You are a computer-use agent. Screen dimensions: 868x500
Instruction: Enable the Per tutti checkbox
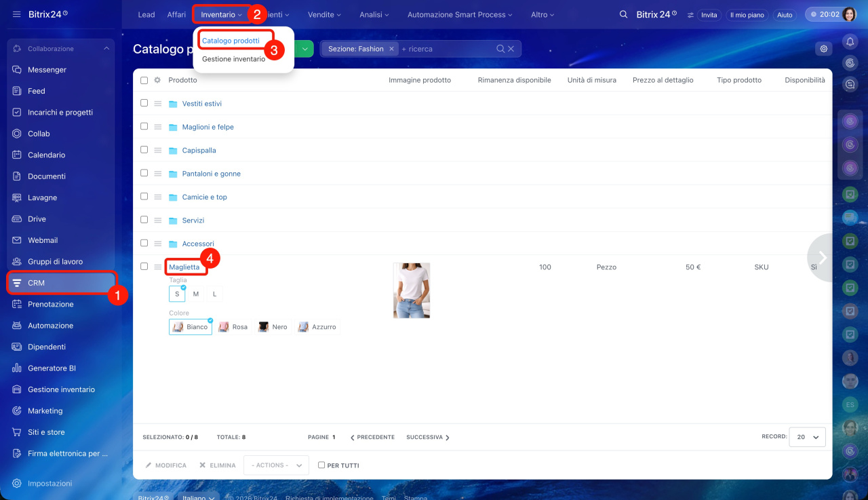tap(322, 465)
